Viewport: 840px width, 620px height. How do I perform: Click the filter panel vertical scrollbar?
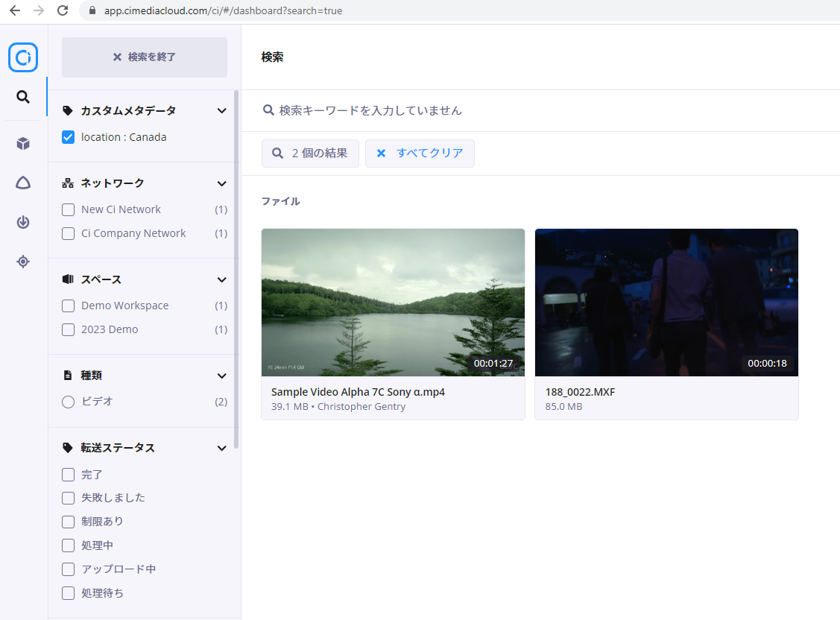236,269
